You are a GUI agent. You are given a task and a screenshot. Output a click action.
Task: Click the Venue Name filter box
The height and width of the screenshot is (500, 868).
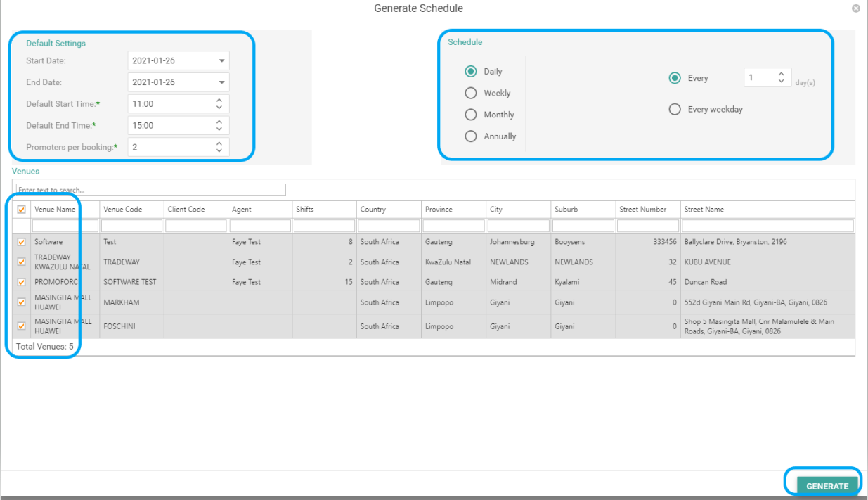(65, 226)
